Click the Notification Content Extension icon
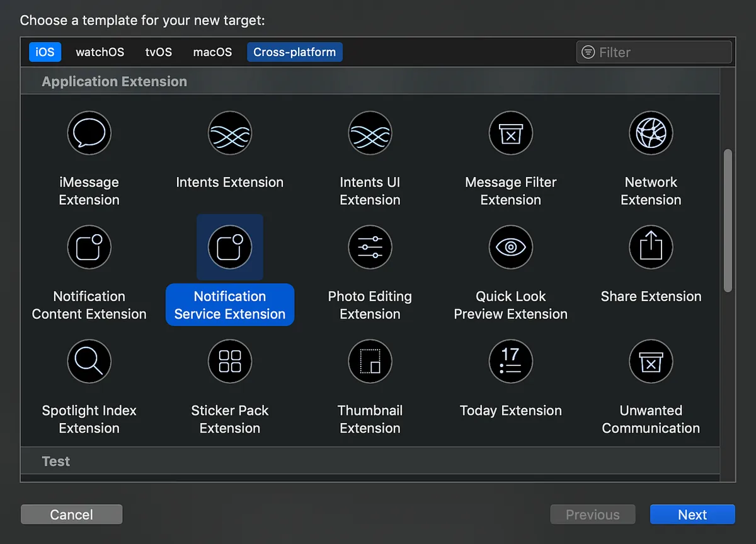Viewport: 756px width, 544px height. [x=89, y=247]
